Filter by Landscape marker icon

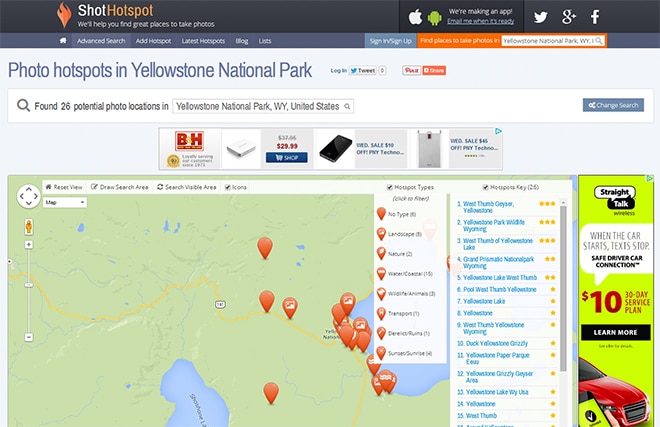[381, 234]
